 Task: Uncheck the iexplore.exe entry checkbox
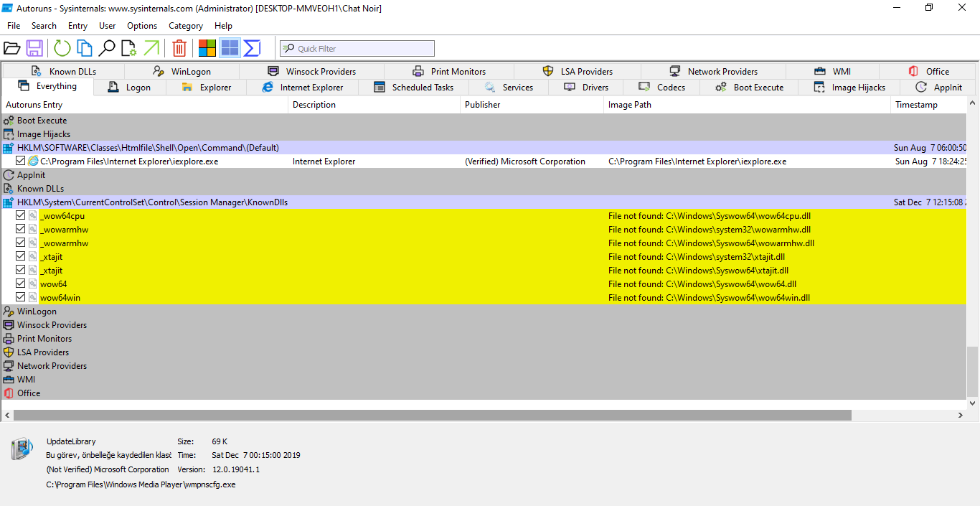pos(20,161)
